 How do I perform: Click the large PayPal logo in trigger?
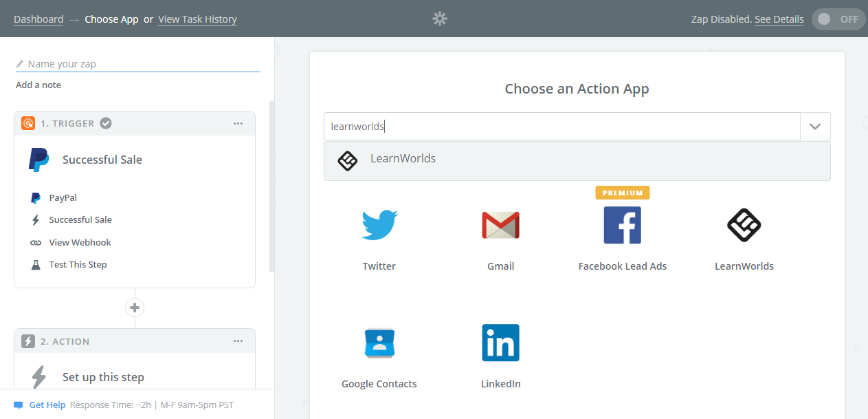click(38, 160)
